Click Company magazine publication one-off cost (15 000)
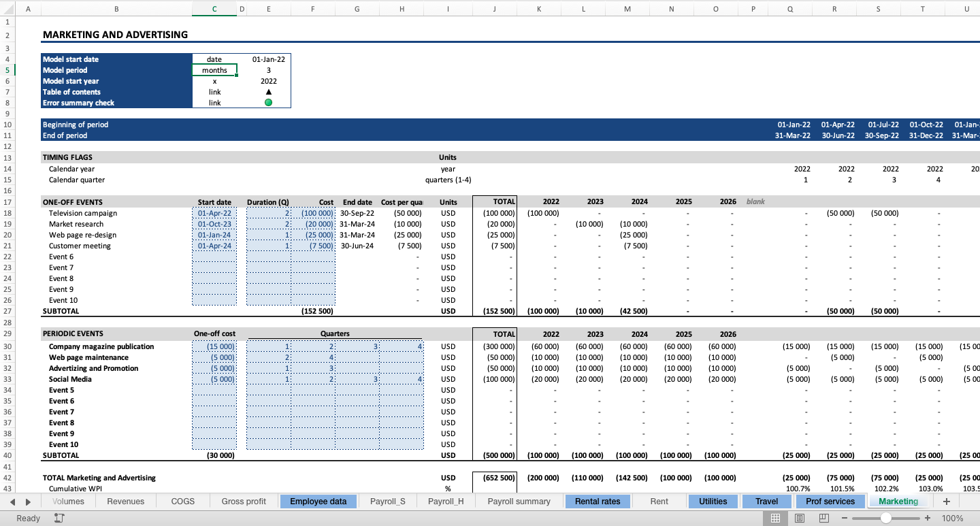 pyautogui.click(x=214, y=346)
